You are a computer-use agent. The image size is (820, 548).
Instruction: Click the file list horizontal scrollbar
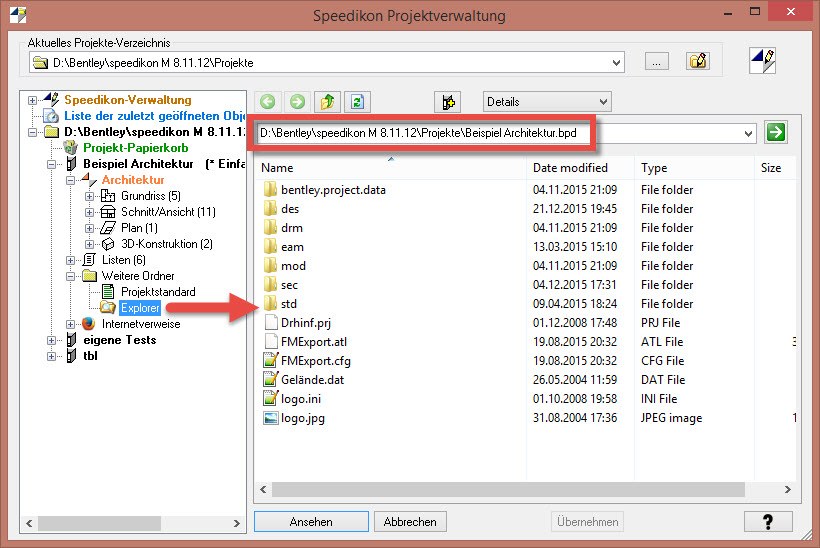click(x=507, y=489)
